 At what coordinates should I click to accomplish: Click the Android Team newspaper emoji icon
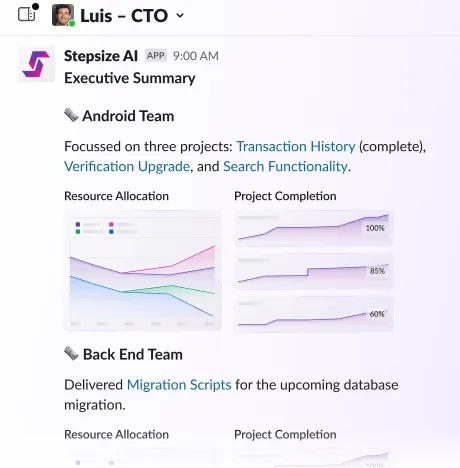(71, 115)
